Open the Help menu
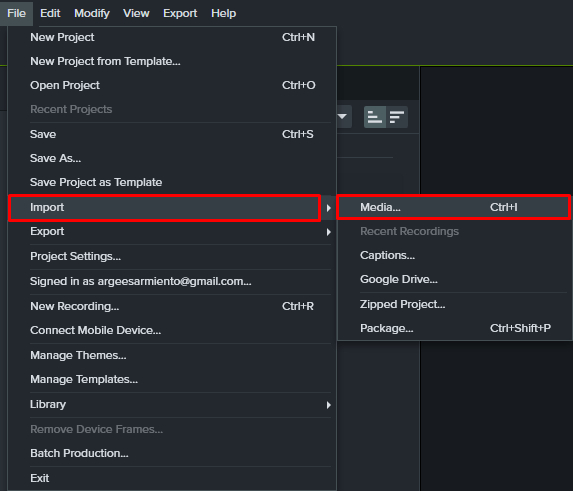This screenshot has width=573, height=491. (x=223, y=13)
